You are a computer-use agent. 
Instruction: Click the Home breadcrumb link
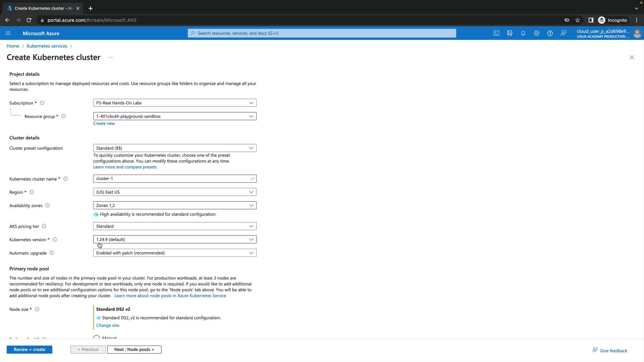pyautogui.click(x=13, y=46)
